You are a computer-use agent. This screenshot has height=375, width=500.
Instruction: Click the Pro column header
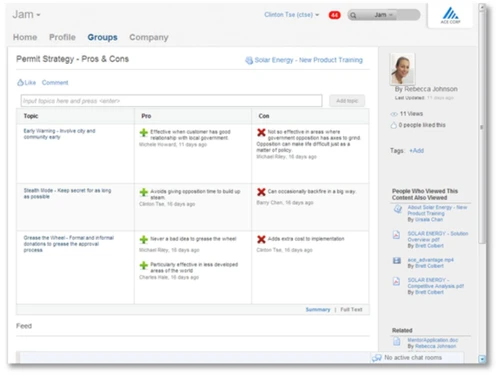[x=146, y=116]
